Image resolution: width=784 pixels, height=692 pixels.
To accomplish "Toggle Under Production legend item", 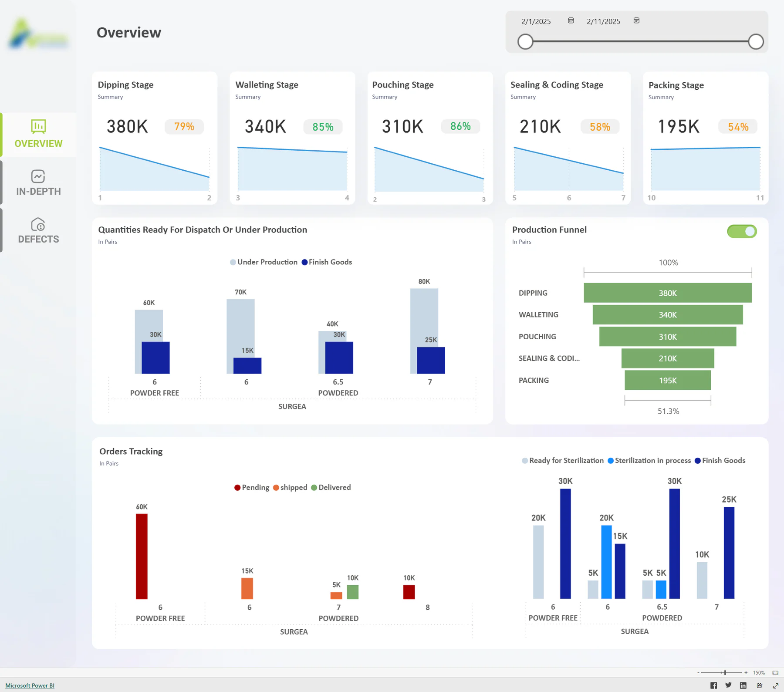I will (x=264, y=262).
